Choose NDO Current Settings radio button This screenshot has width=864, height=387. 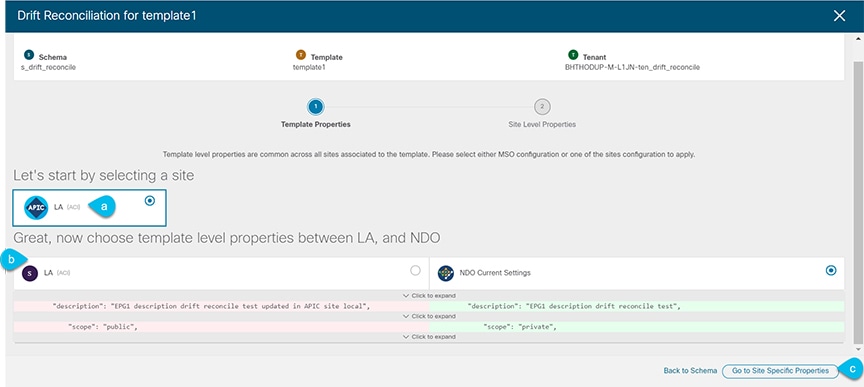pyautogui.click(x=831, y=270)
